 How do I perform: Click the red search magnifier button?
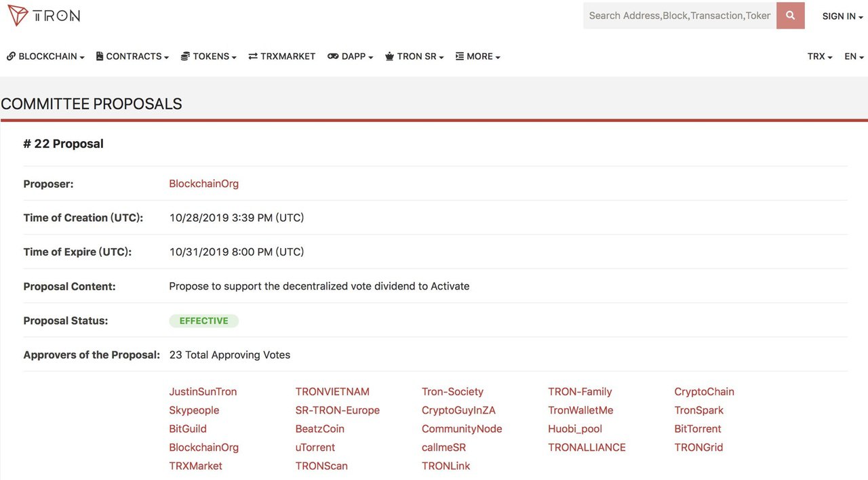[791, 16]
